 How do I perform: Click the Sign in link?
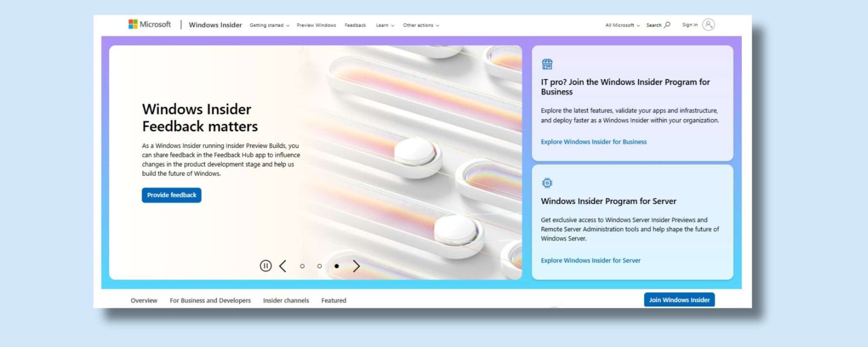(x=690, y=25)
